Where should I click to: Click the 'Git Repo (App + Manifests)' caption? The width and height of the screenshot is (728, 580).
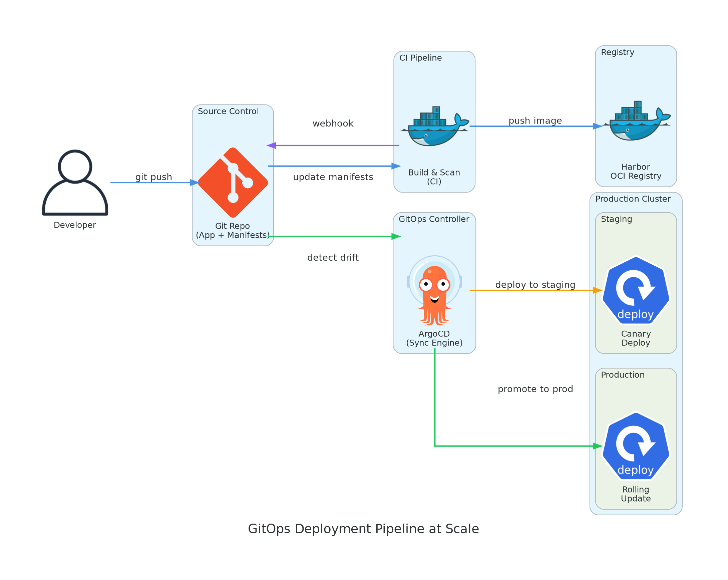click(x=233, y=231)
